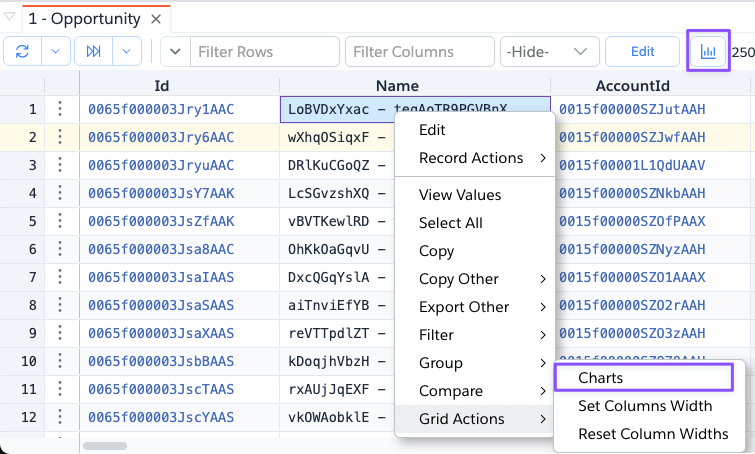Click Set Columns Width option
Screen dimensions: 755x454
[645, 406]
